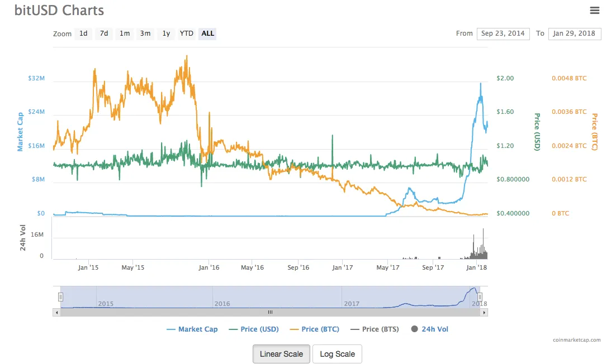The height and width of the screenshot is (364, 616).
Task: Click the $32M market cap axis label
Action: pos(36,78)
